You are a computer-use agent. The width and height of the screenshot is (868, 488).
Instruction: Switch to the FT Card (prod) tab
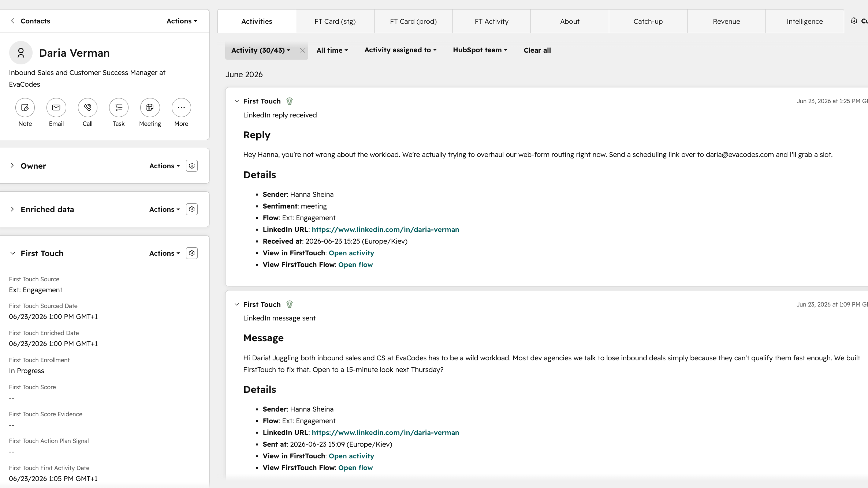click(x=413, y=21)
